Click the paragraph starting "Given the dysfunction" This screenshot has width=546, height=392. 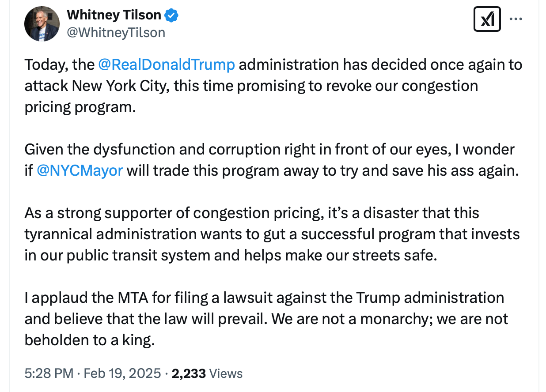269,160
